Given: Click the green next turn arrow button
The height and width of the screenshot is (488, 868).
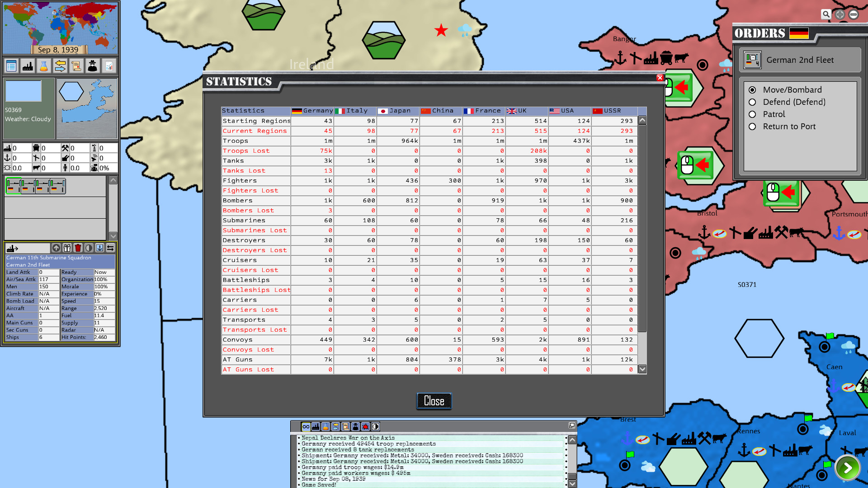Looking at the screenshot, I should coord(848,468).
